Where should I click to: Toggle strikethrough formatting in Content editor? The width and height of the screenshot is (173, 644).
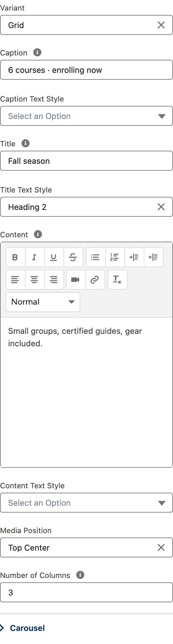click(73, 257)
